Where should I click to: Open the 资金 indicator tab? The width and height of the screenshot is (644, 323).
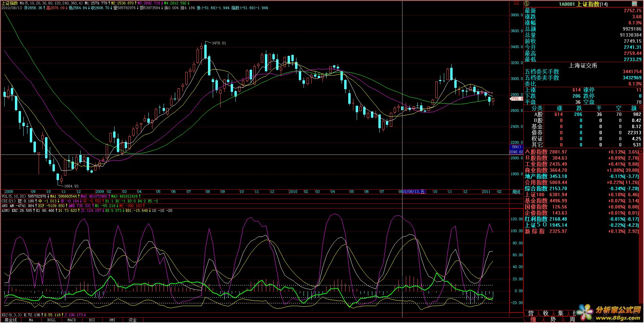pyautogui.click(x=132, y=320)
